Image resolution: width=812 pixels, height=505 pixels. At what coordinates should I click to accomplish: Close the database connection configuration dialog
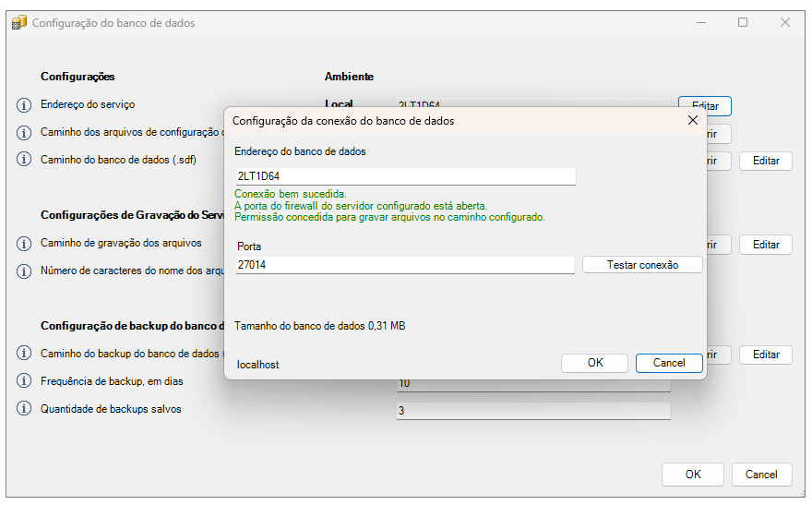click(x=692, y=120)
